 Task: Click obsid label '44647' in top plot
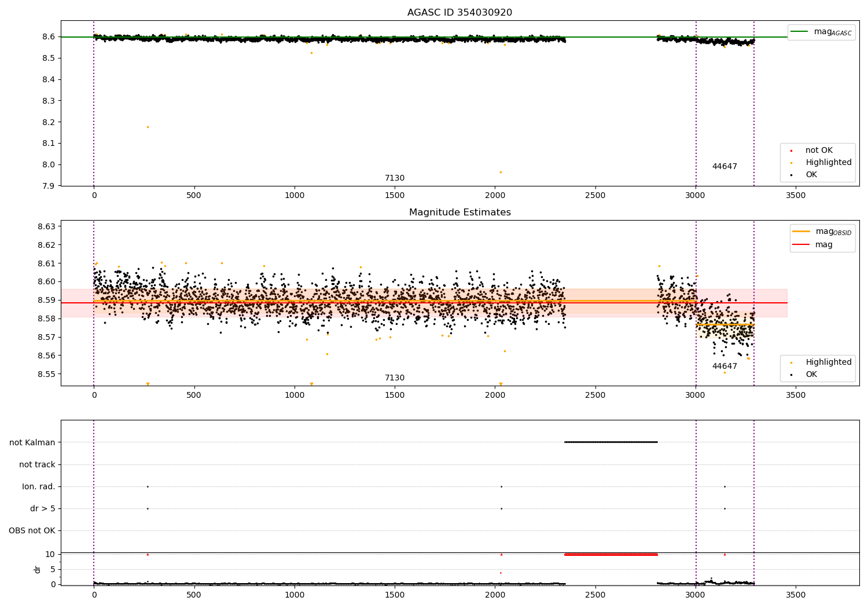[x=724, y=167]
